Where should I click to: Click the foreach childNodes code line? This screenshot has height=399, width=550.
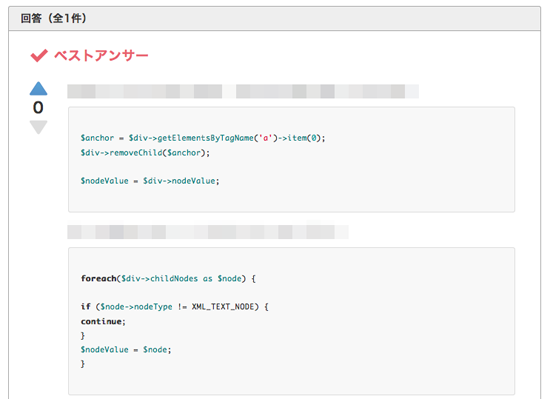168,278
